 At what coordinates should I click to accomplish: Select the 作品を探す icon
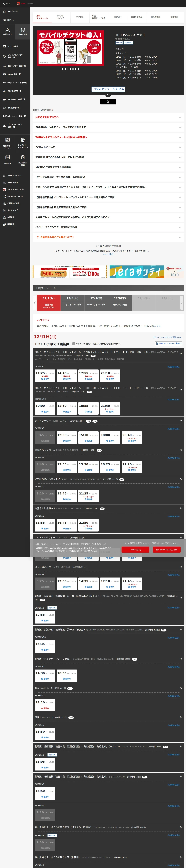pyautogui.click(x=23, y=32)
